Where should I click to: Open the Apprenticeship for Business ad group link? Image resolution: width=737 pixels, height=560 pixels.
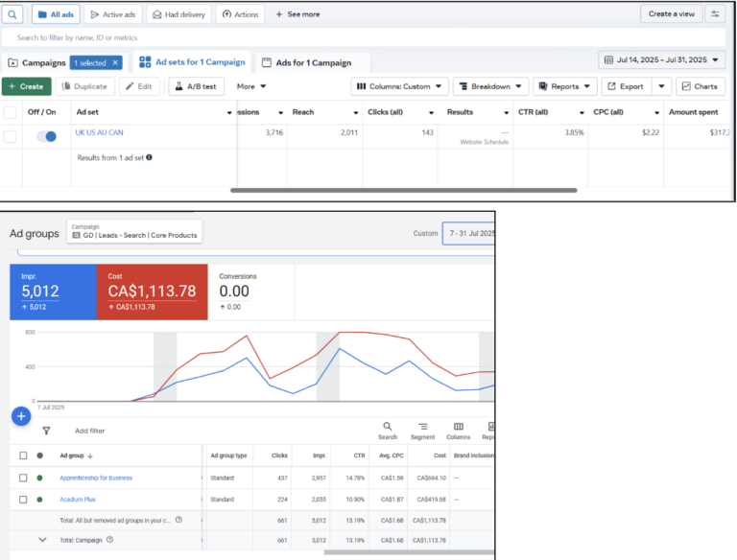96,478
